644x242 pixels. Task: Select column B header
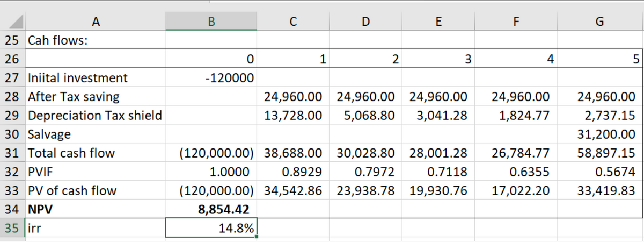[x=211, y=22]
